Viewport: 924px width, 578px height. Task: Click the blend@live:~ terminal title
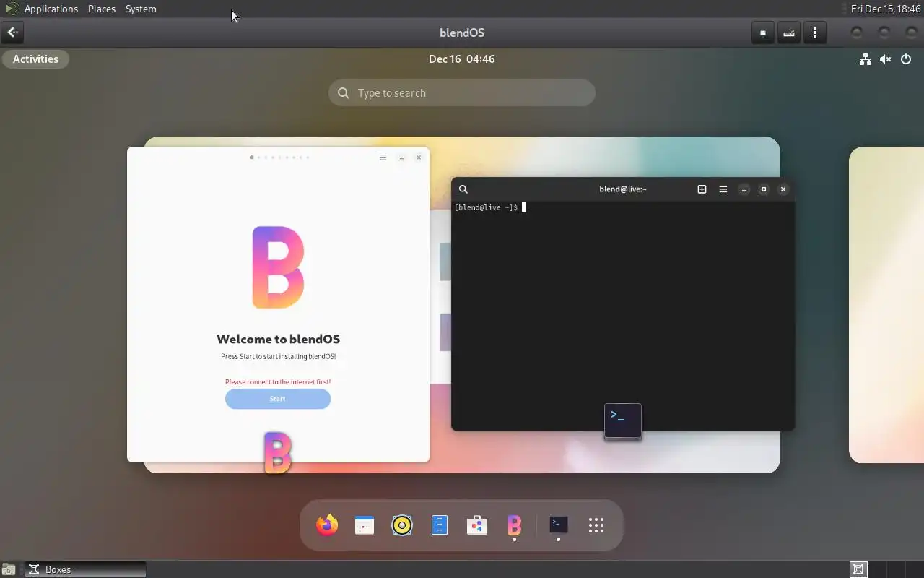pos(623,189)
